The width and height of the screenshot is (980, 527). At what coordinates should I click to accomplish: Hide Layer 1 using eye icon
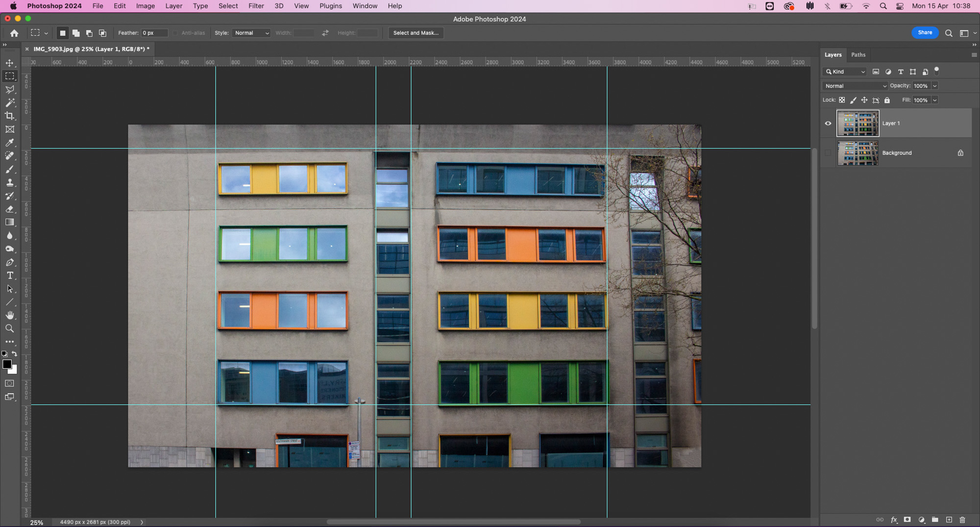point(828,124)
